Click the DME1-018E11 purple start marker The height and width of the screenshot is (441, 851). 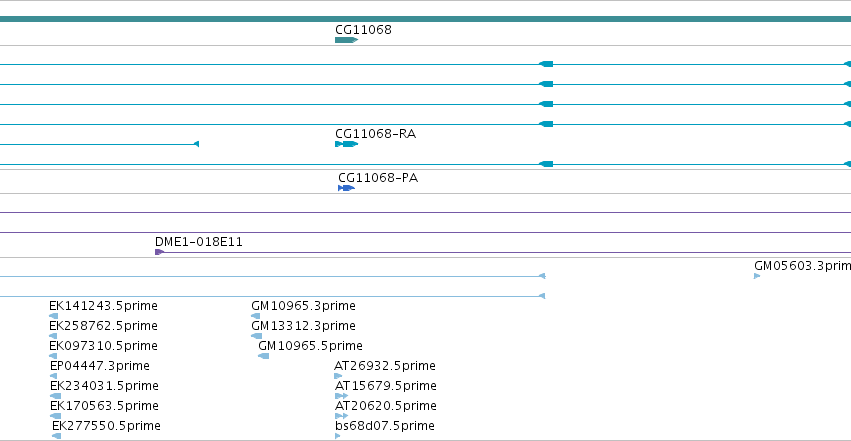160,252
